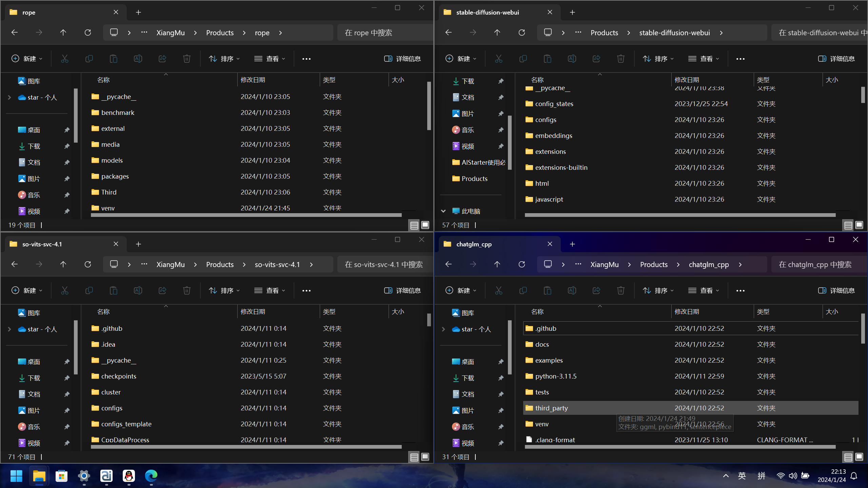This screenshot has height=488, width=868.
Task: Open more options menu in chatglm_cpp toolbar
Action: [x=741, y=290]
